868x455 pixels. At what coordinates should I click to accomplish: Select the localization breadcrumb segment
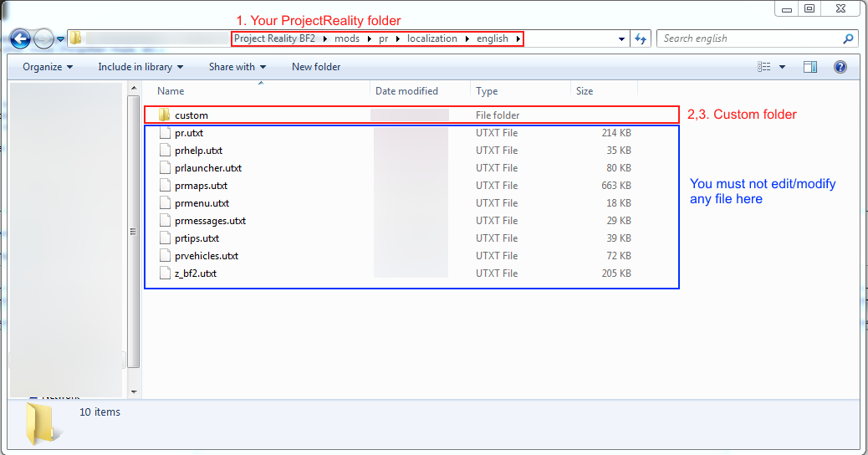pyautogui.click(x=432, y=38)
